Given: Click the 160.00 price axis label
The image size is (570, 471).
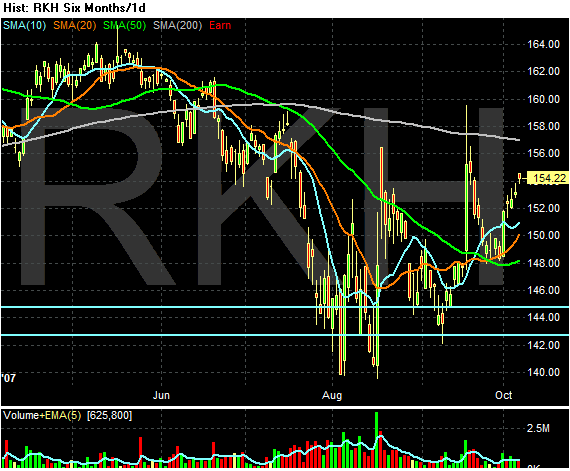Looking at the screenshot, I should point(544,99).
